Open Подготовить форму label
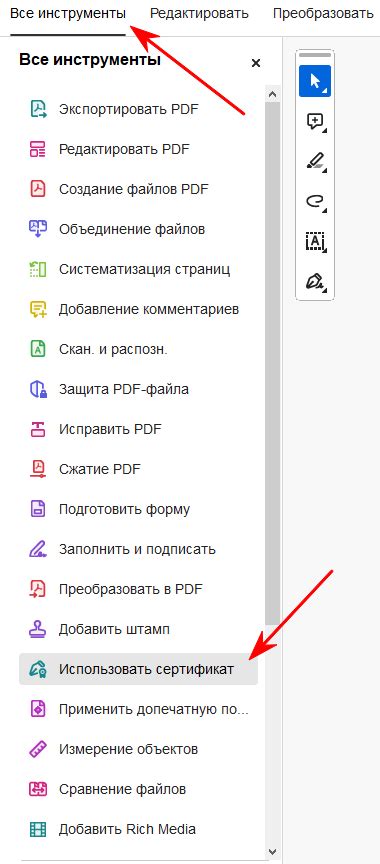This screenshot has height=864, width=380. (124, 509)
